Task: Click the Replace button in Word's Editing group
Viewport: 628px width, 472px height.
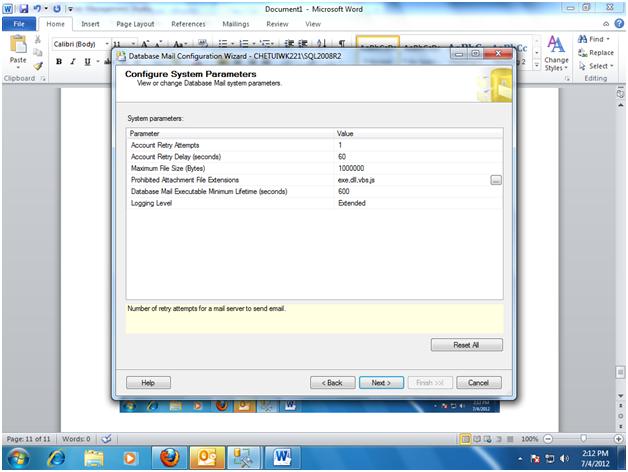Action: (596, 52)
